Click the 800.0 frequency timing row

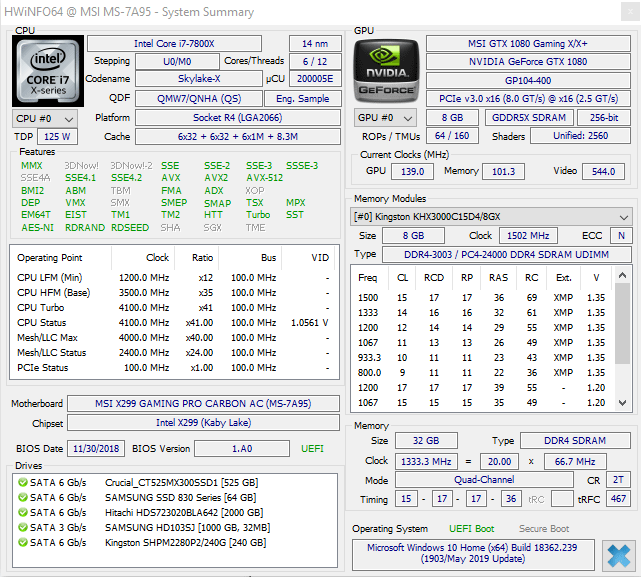pos(482,373)
